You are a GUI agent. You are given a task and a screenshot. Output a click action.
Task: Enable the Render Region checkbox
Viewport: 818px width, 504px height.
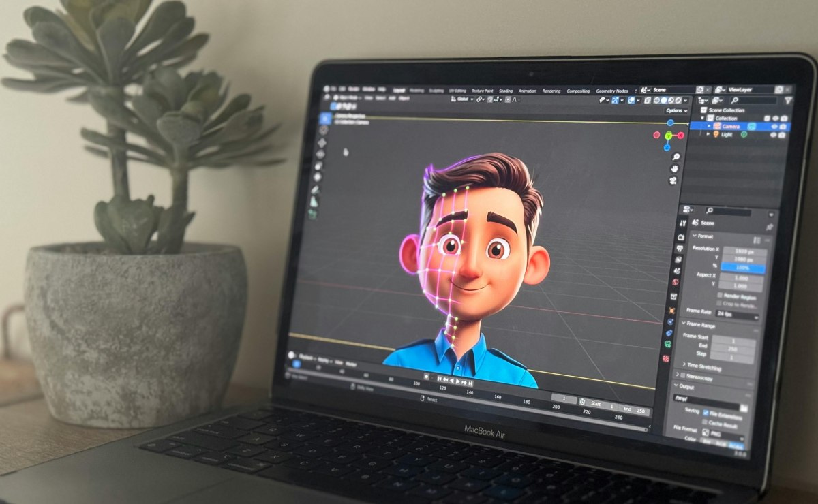click(x=720, y=295)
